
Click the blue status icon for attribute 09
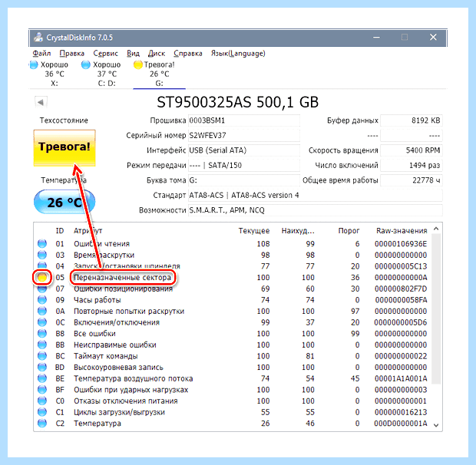pyautogui.click(x=42, y=300)
